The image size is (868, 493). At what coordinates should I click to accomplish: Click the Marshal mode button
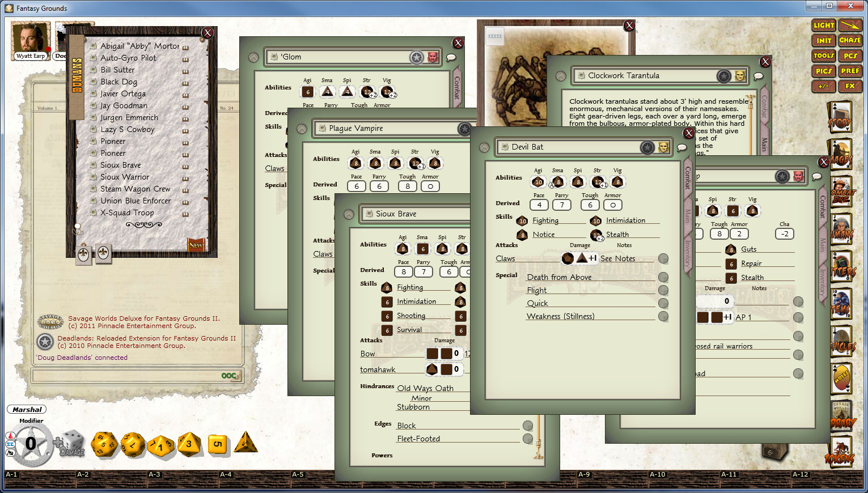[x=26, y=409]
